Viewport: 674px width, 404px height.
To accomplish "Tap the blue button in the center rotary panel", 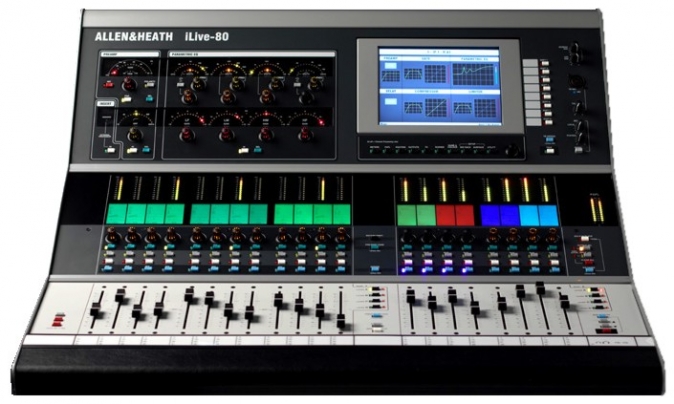I will pyautogui.click(x=374, y=268).
